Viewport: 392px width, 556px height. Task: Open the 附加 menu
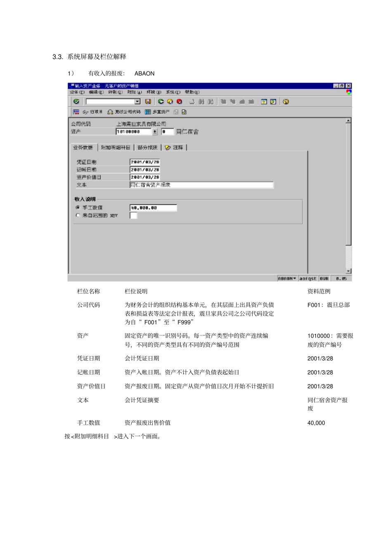coord(135,92)
